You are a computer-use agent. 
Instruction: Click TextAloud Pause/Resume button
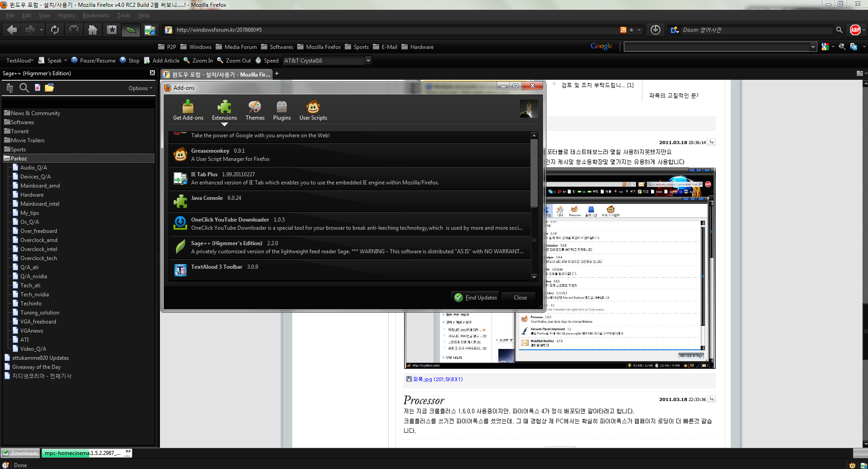(93, 60)
